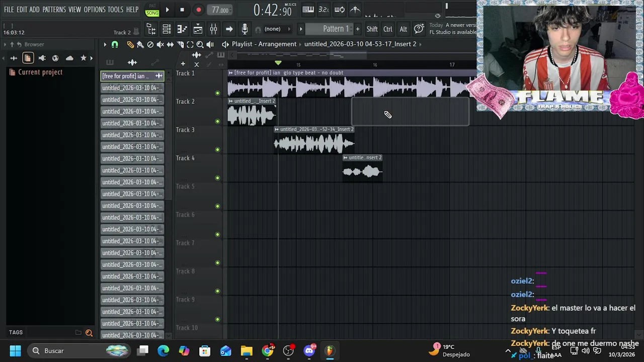Choose the select tool in the playlist toolbar

(x=190, y=44)
